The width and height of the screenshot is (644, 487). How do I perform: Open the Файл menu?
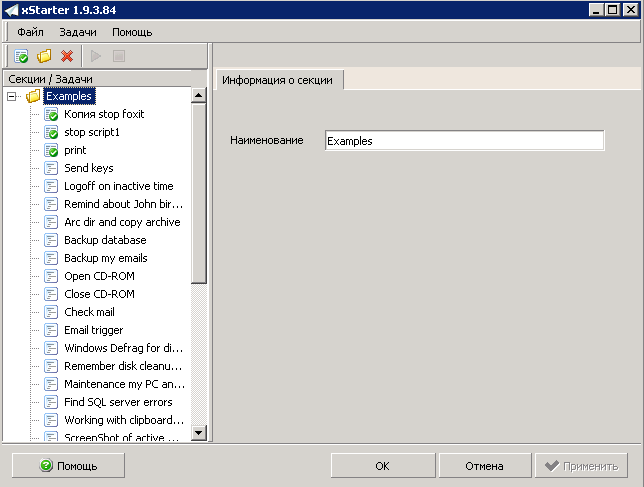pos(30,32)
